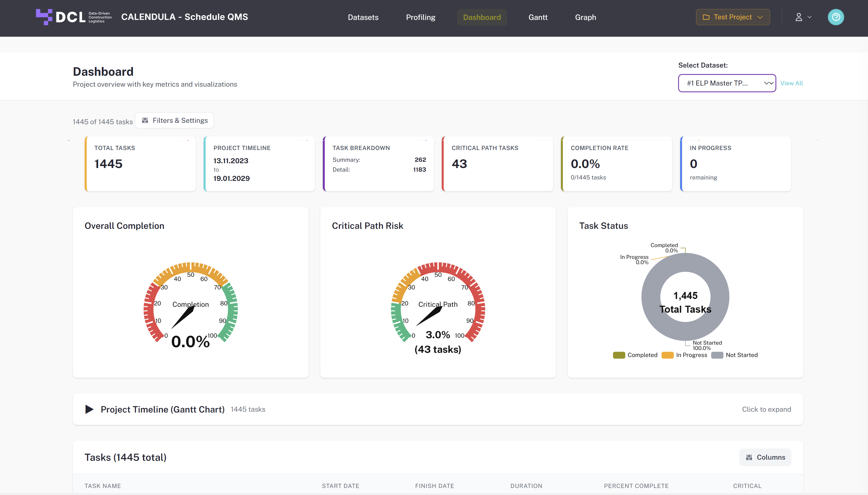Viewport: 868px width, 495px height.
Task: Click the folder icon in Test Project
Action: click(706, 17)
